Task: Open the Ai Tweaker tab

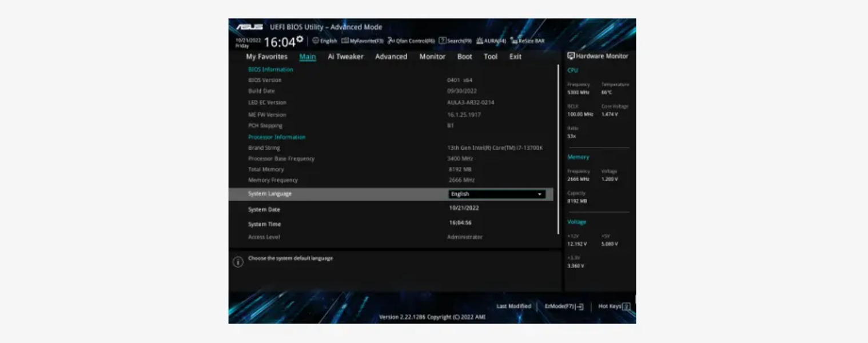Action: tap(345, 57)
